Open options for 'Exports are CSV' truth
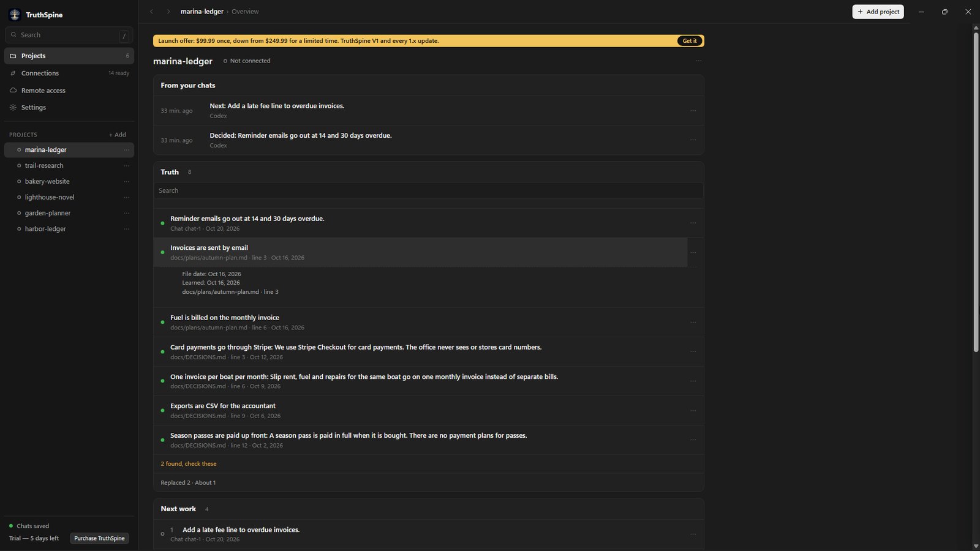The width and height of the screenshot is (980, 551). click(x=693, y=410)
